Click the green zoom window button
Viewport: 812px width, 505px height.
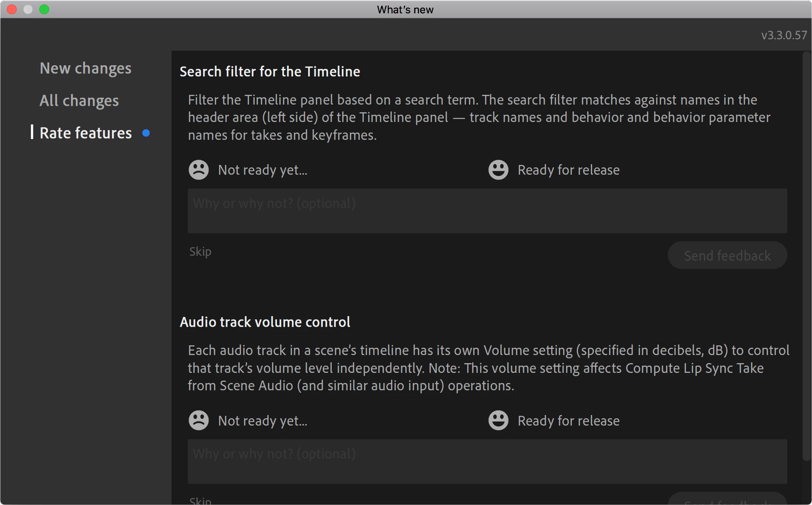44,9
